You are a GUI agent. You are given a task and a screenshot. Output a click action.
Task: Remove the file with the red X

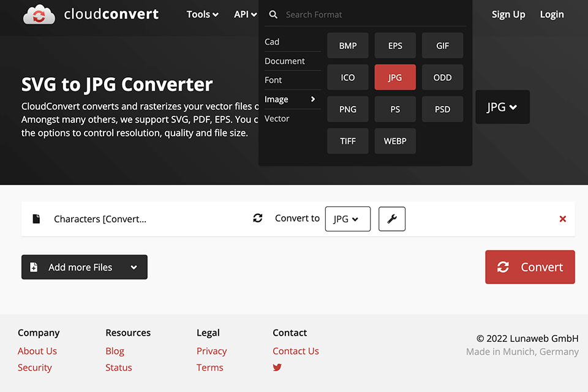coord(562,219)
